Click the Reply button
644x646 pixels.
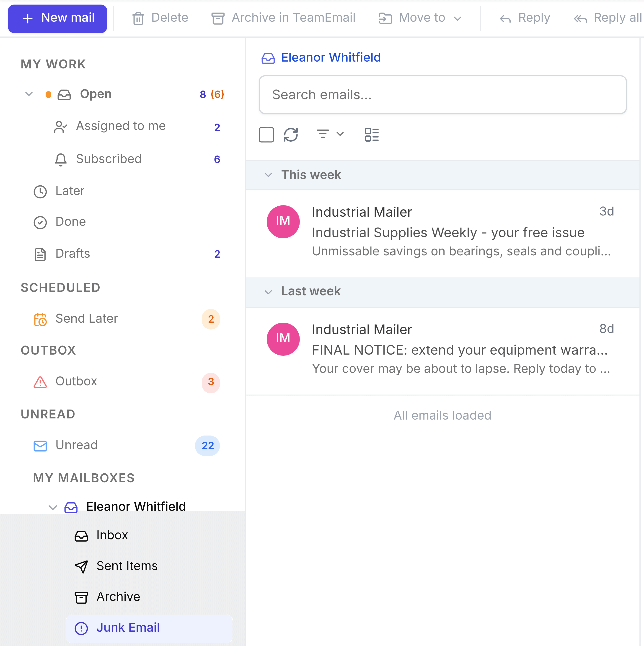pos(525,18)
